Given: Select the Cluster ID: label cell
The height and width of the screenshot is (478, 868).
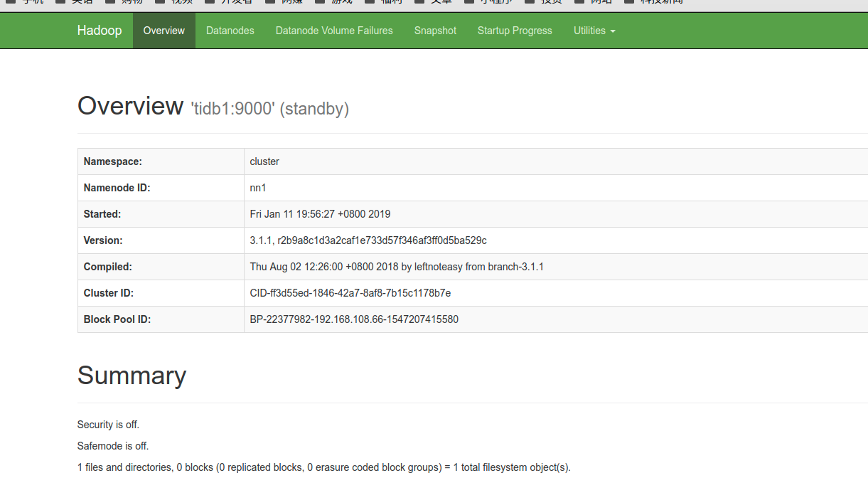Looking at the screenshot, I should click(161, 293).
